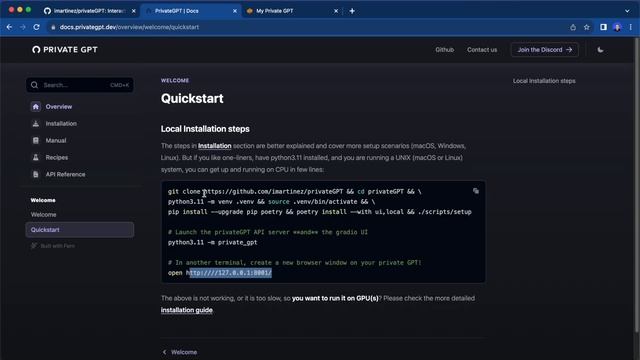Image resolution: width=640 pixels, height=360 pixels.
Task: Click the magnifier icon in the search box
Action: (x=34, y=85)
